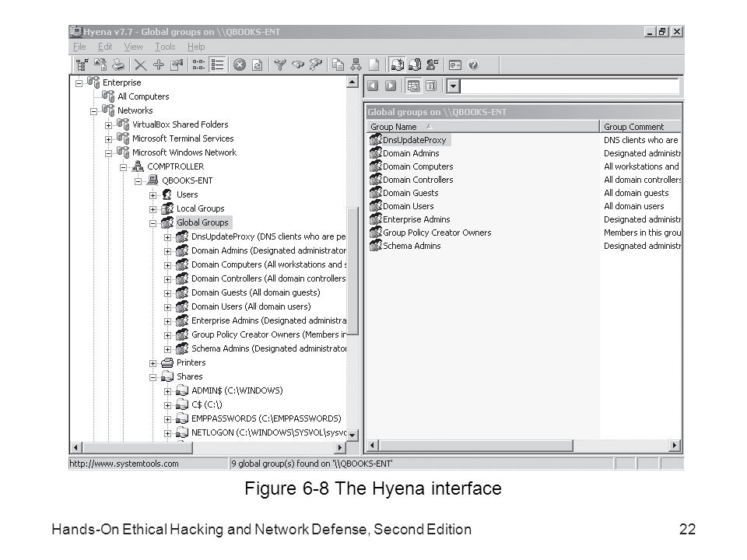The width and height of the screenshot is (747, 560).
Task: Click the text T icon in the right pane toolbar
Action: point(431,86)
